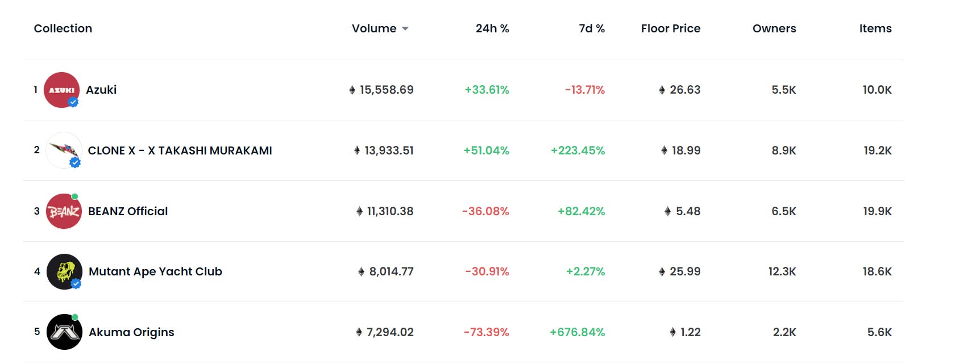Image resolution: width=980 pixels, height=364 pixels.
Task: Sort by the 24h % column
Action: pos(492,28)
